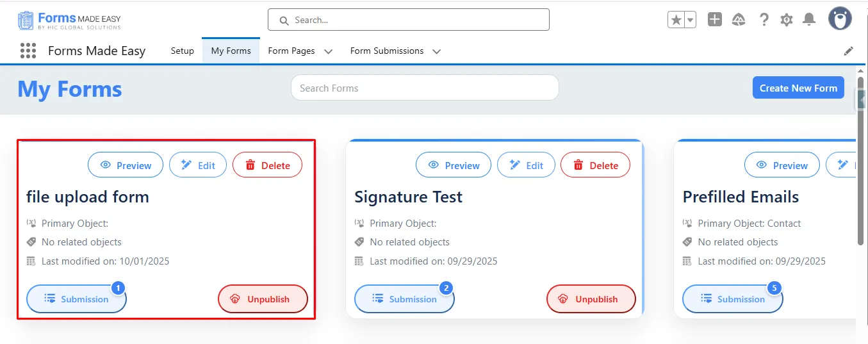
Task: Delete the Signature Test form
Action: coord(595,165)
